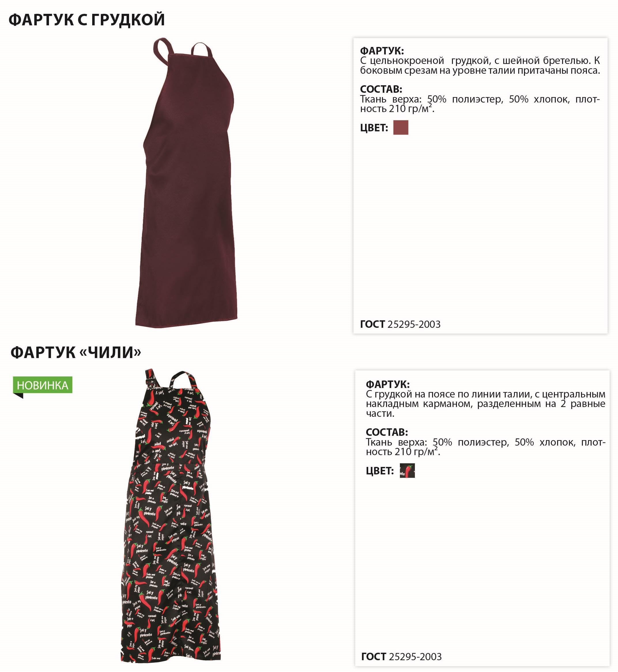The image size is (618, 672).
Task: Select the chili pattern color swatch
Action: 407,470
